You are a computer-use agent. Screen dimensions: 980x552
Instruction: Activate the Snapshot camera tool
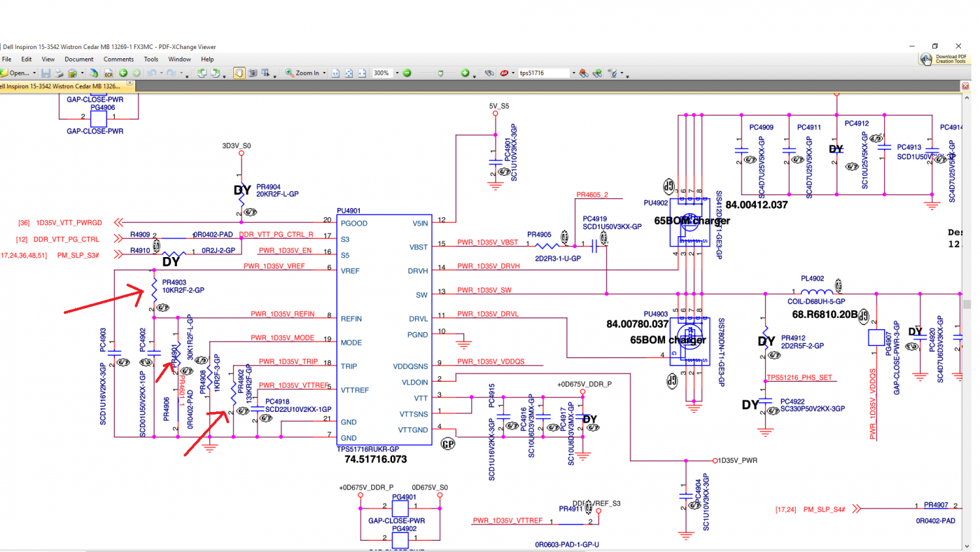[253, 73]
